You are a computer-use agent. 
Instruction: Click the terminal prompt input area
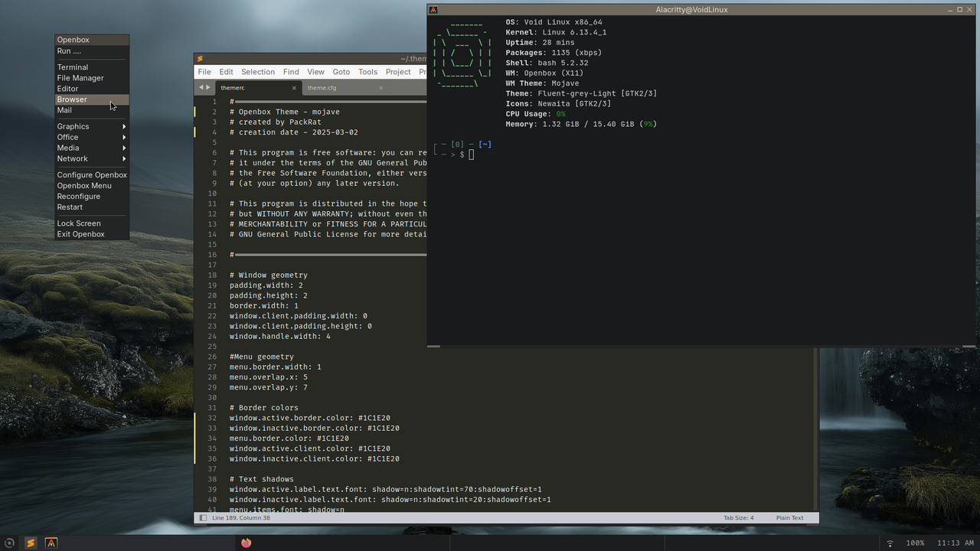(471, 155)
